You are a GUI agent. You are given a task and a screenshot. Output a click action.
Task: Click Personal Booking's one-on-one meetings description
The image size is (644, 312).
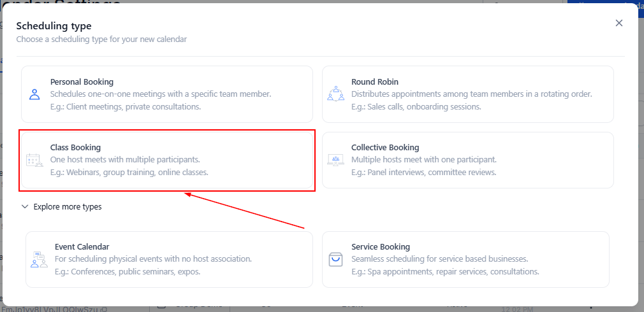pyautogui.click(x=161, y=94)
